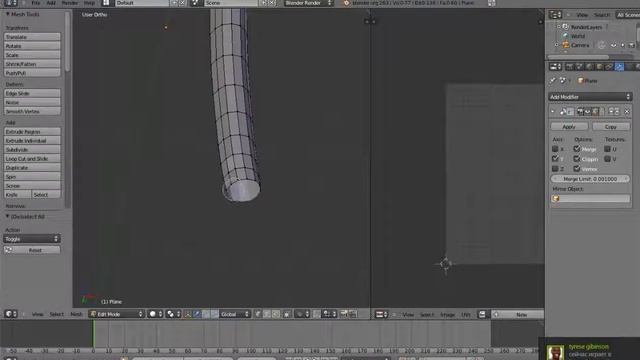Collapse the (De)select All operator panel
The image size is (640, 360).
[x=7, y=216]
